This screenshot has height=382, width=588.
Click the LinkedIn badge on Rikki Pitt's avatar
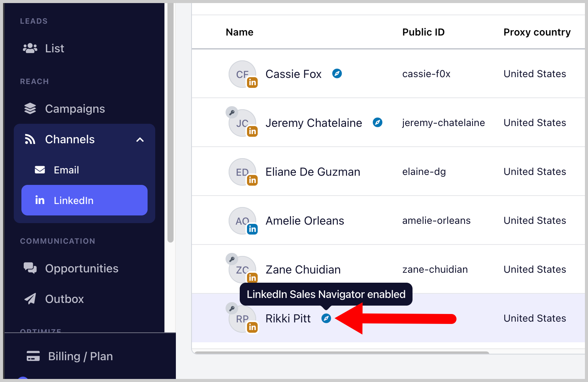pos(252,327)
